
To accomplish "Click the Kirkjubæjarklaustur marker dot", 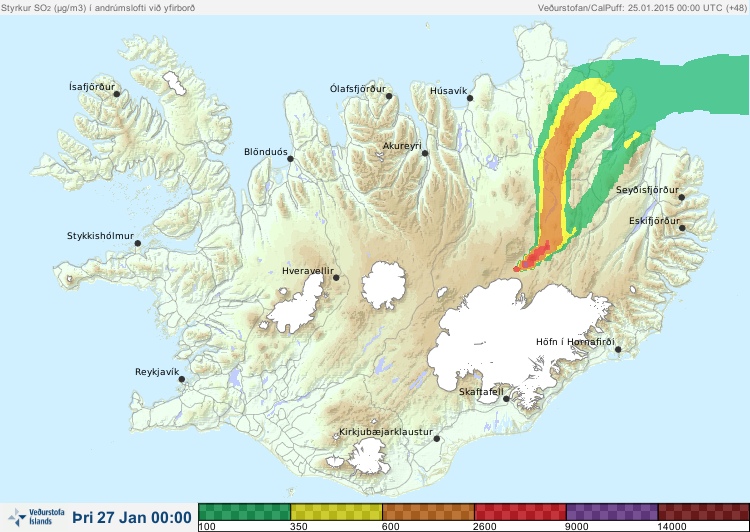I will [436, 438].
